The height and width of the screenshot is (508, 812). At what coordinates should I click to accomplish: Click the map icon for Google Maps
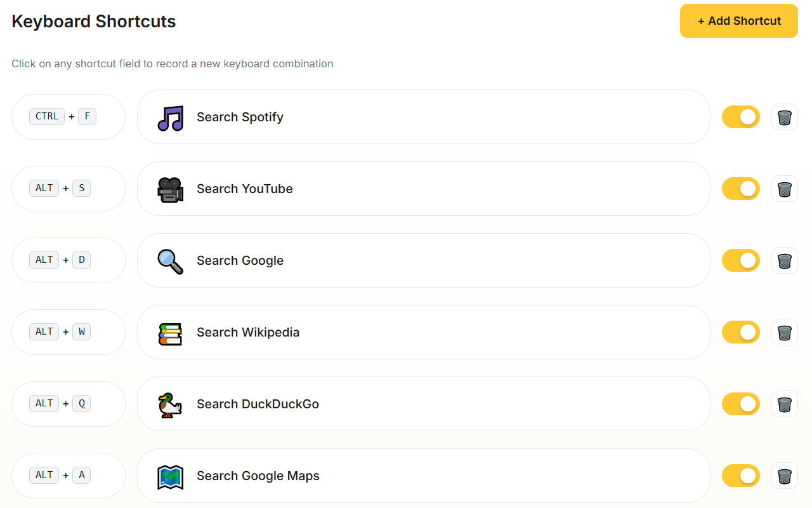[170, 476]
